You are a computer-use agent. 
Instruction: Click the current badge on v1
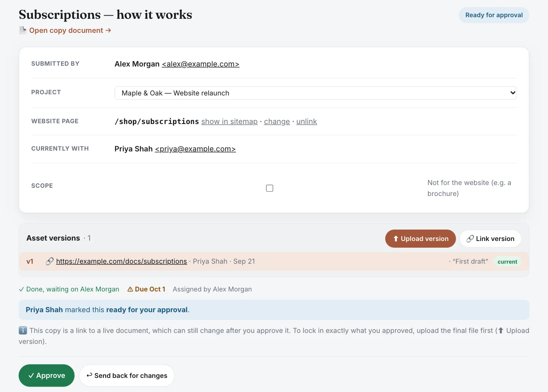click(x=507, y=262)
